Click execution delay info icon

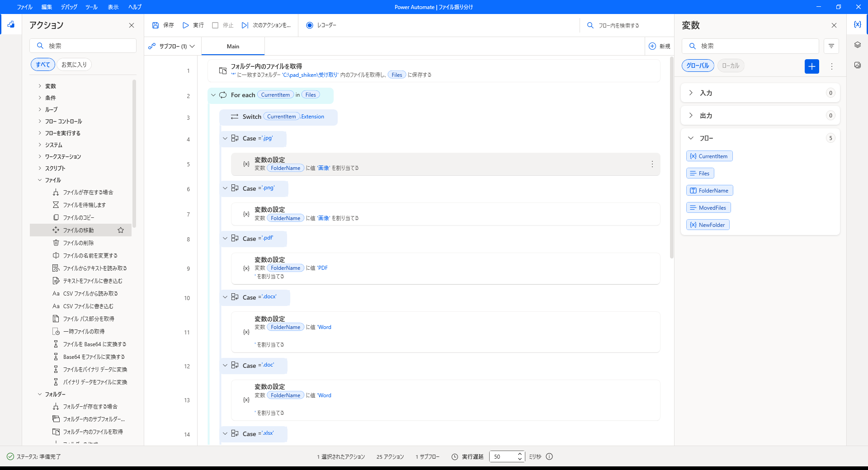pyautogui.click(x=549, y=456)
